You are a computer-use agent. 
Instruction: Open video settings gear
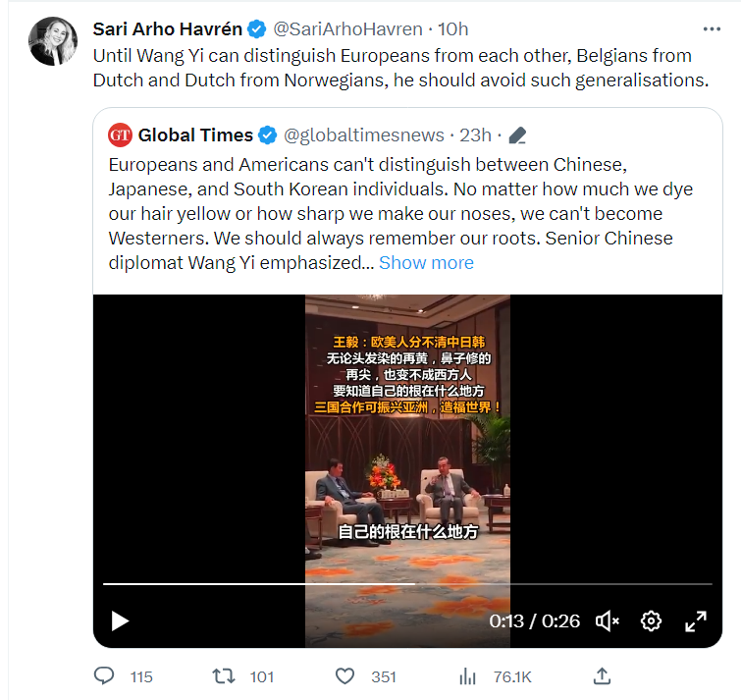click(651, 620)
